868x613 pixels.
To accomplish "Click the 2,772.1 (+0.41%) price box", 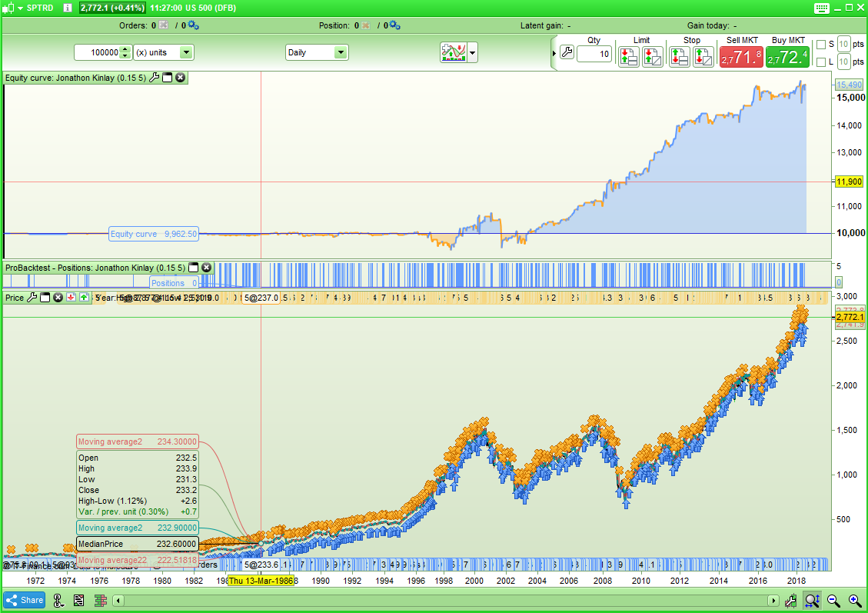I will (112, 8).
